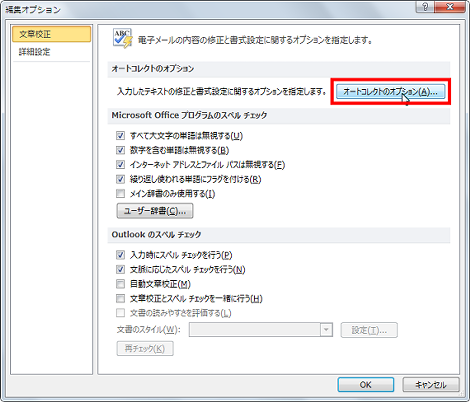
Task: Disable 入力時にスペル チェックを行う
Action: click(120, 255)
